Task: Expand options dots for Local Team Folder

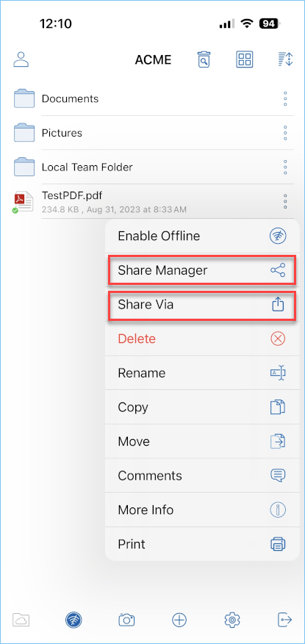Action: [285, 167]
